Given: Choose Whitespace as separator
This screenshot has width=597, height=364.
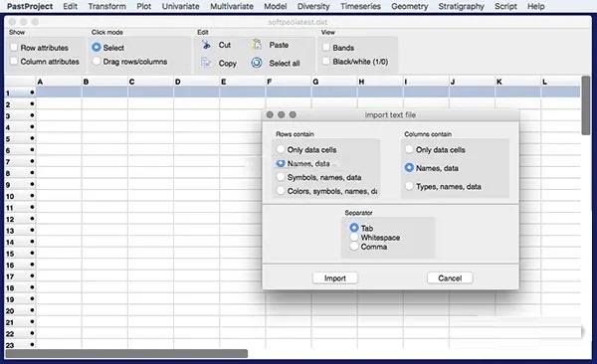Looking at the screenshot, I should (x=354, y=238).
